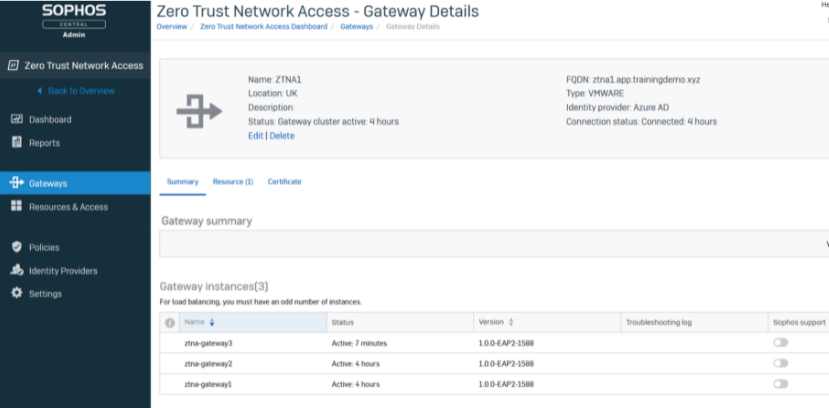Select the ztna-gateway1 name cell
The height and width of the screenshot is (408, 829).
tap(208, 384)
